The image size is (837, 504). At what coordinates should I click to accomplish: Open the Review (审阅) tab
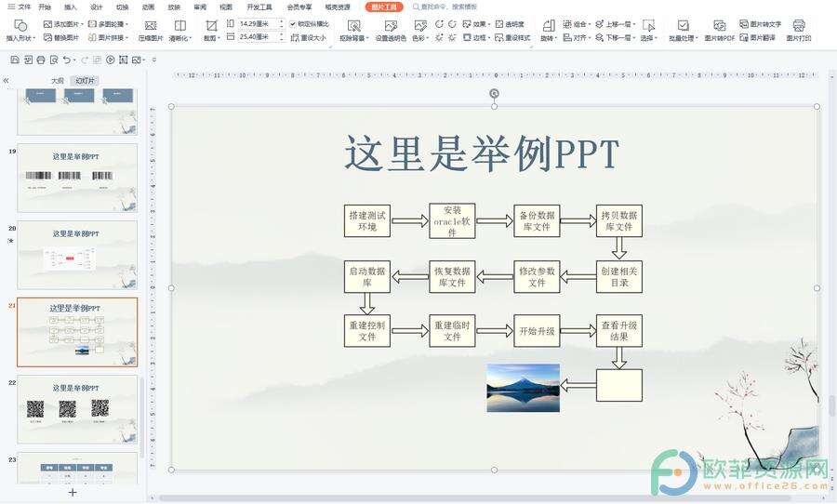coord(200,7)
